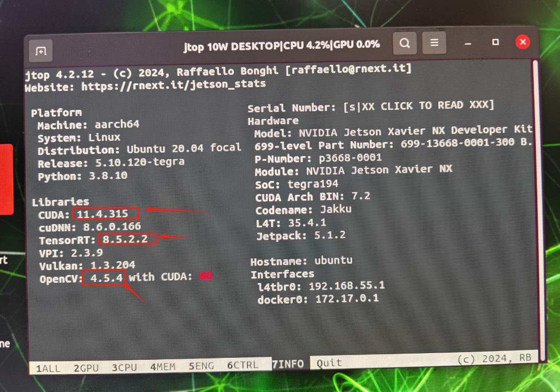Switch to the 1ALL tab

click(x=48, y=369)
